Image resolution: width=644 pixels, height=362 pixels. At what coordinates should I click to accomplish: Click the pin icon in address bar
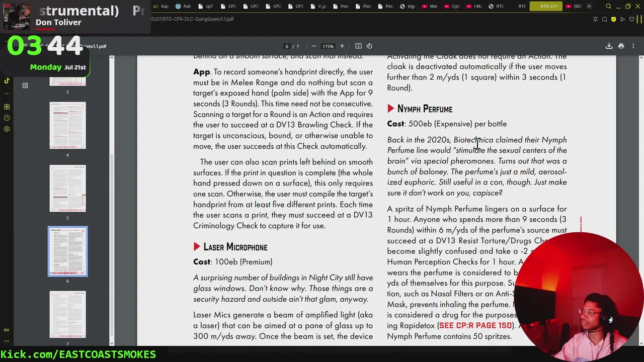click(596, 19)
